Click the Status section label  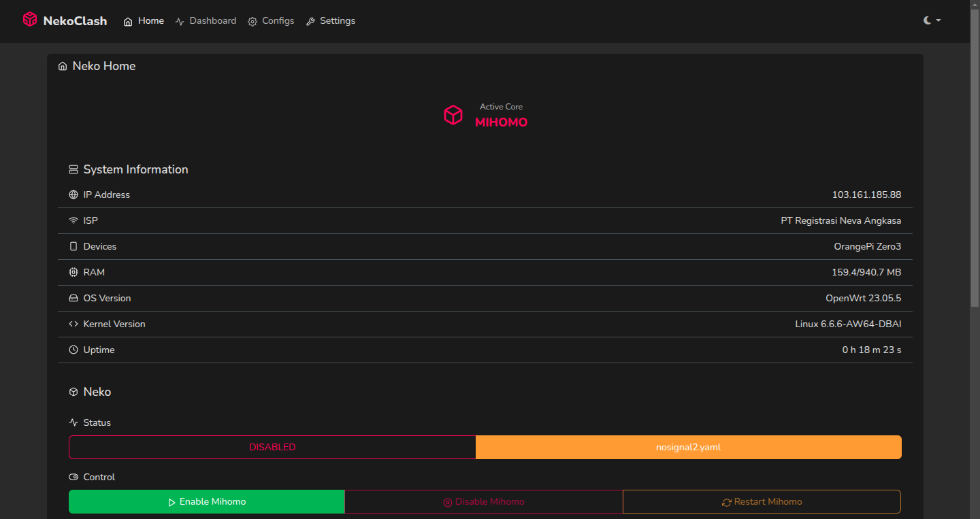pyautogui.click(x=97, y=422)
